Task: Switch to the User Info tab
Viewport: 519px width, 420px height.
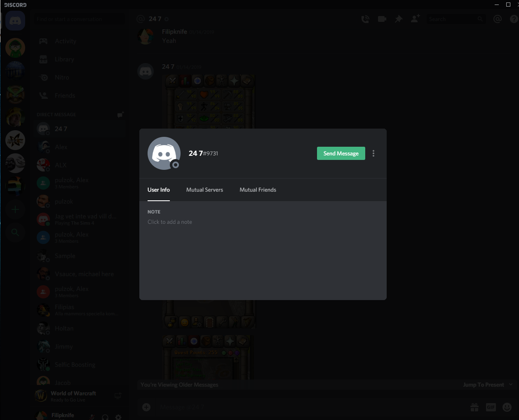Action: (159, 190)
